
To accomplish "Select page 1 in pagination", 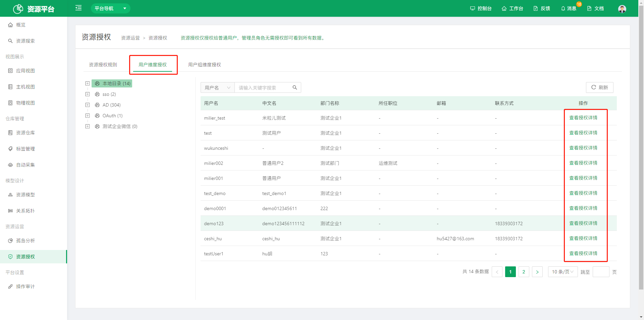I will point(511,272).
